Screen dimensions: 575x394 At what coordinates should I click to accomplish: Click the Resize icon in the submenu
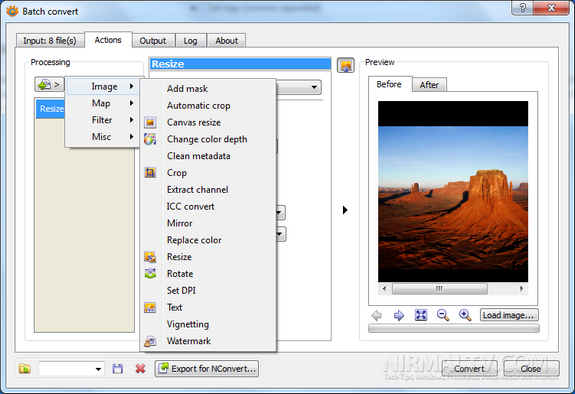click(x=150, y=257)
